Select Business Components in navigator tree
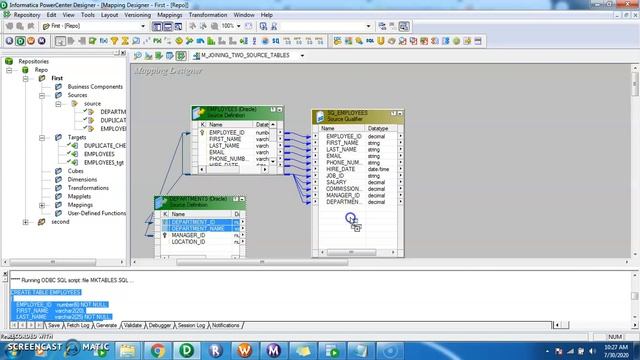Screen dimensions: 640x360 [x=95, y=87]
